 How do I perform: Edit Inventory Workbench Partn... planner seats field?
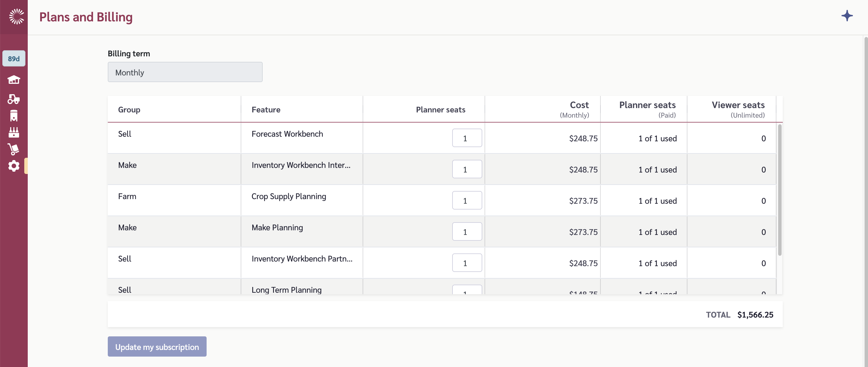tap(467, 263)
